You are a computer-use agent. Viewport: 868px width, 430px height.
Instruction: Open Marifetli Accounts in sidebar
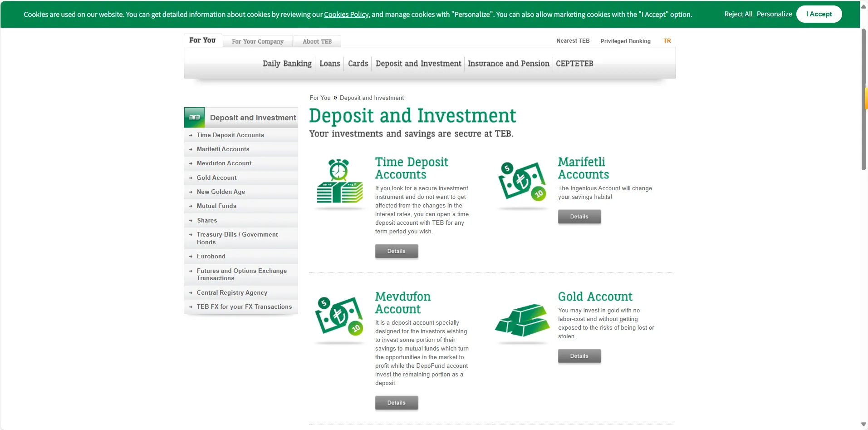[x=241, y=149]
